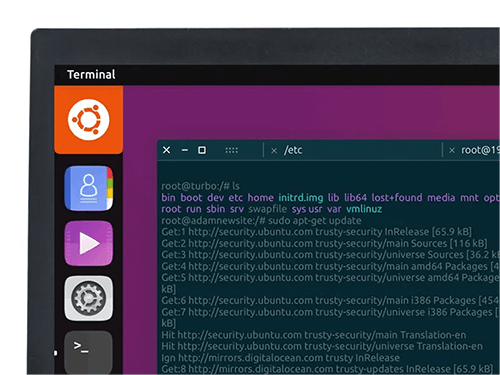Image resolution: width=500 pixels, height=375 pixels.
Task: Click the 'lib64' directory name
Action: [x=355, y=198]
